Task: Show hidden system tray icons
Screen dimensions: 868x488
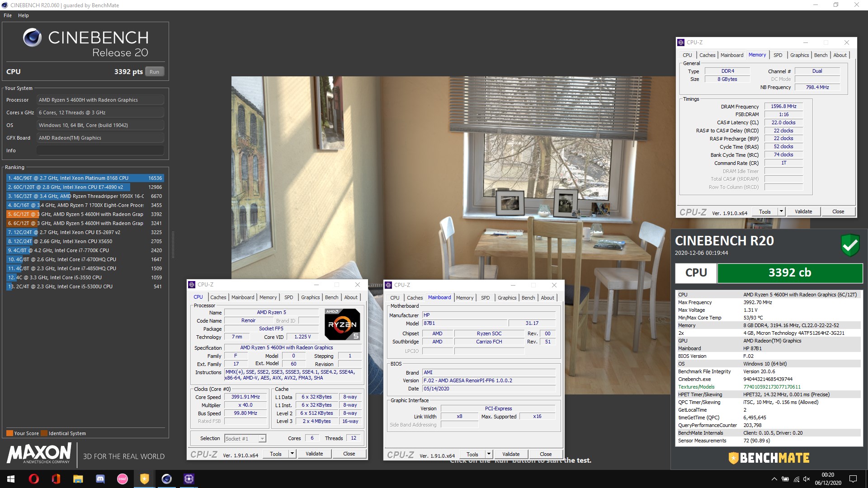Action: [774, 479]
